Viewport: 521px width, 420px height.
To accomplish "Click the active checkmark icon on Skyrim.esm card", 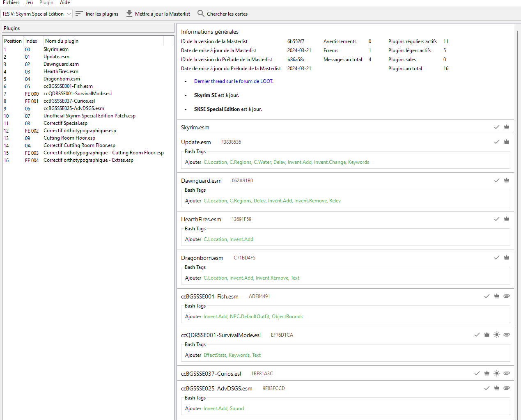I will [x=497, y=127].
